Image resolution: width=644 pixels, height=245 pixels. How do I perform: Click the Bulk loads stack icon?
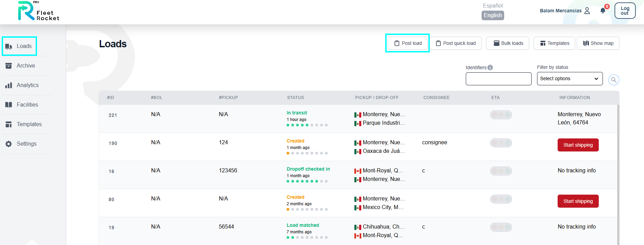(496, 43)
